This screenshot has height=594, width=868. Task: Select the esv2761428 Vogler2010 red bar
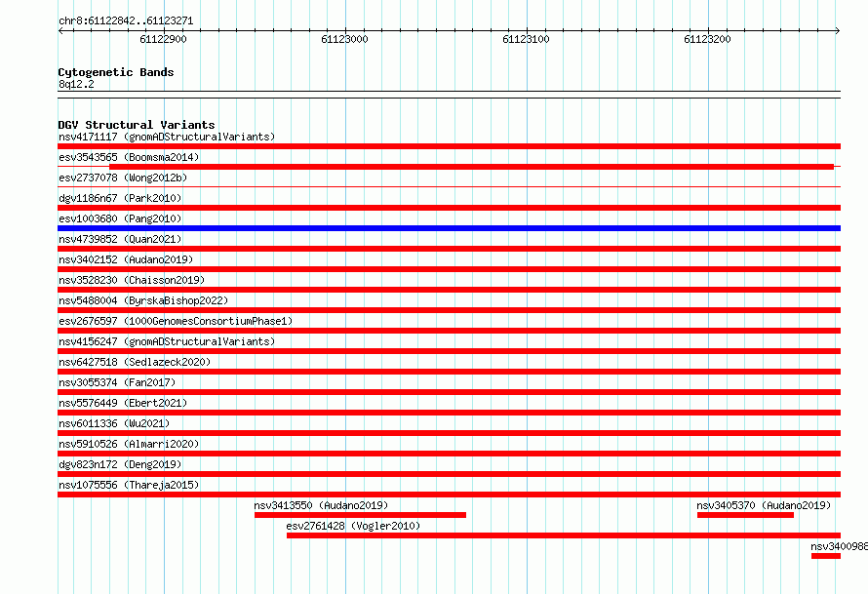point(564,535)
